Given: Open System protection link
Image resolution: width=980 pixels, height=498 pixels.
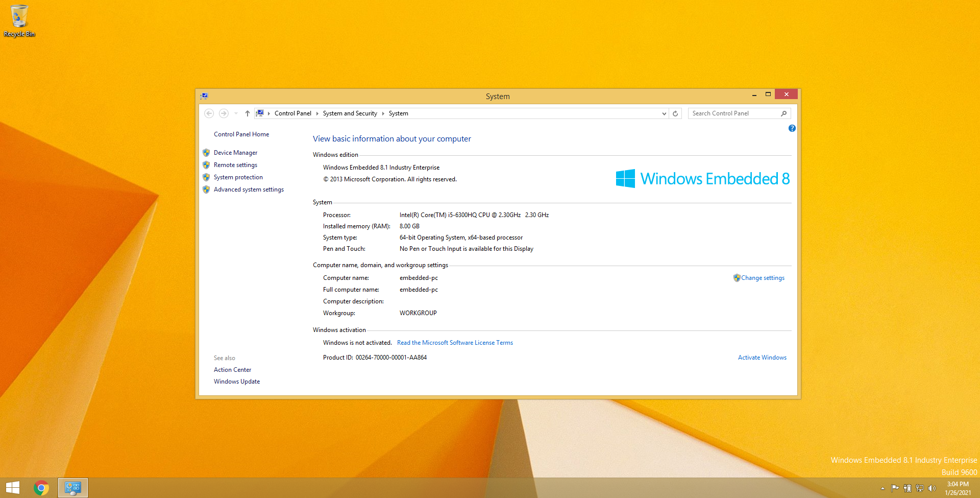Looking at the screenshot, I should click(238, 177).
